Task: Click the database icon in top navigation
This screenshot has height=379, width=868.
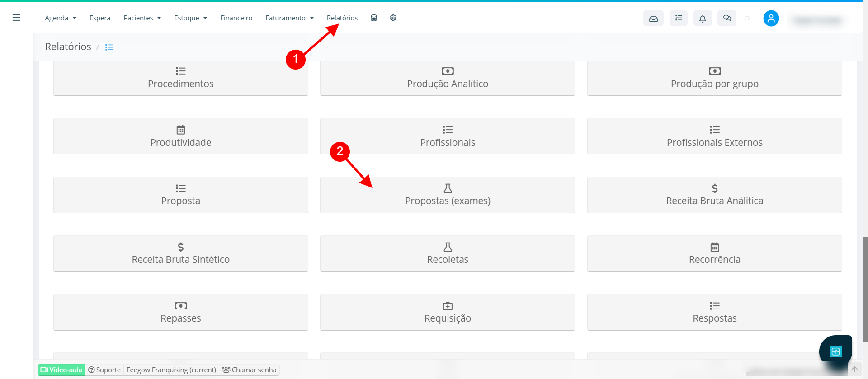Action: pyautogui.click(x=374, y=18)
